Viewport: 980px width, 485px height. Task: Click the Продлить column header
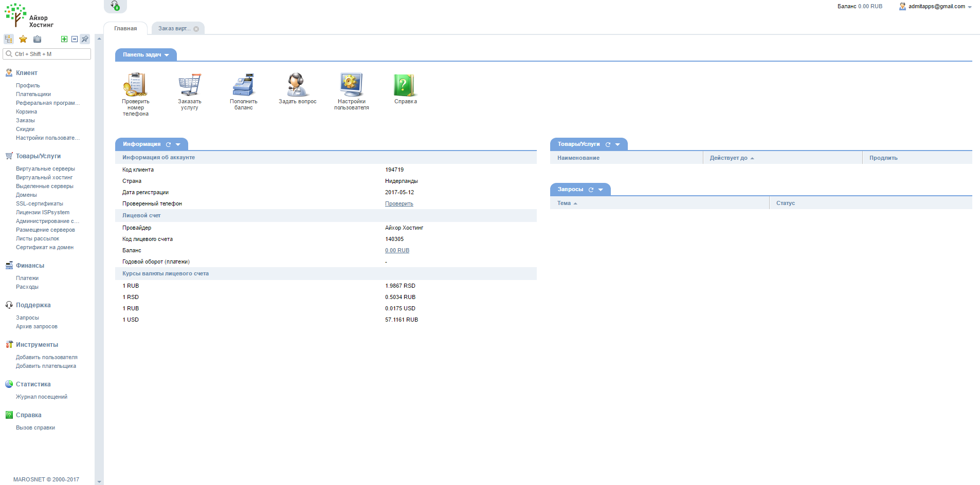tap(917, 158)
